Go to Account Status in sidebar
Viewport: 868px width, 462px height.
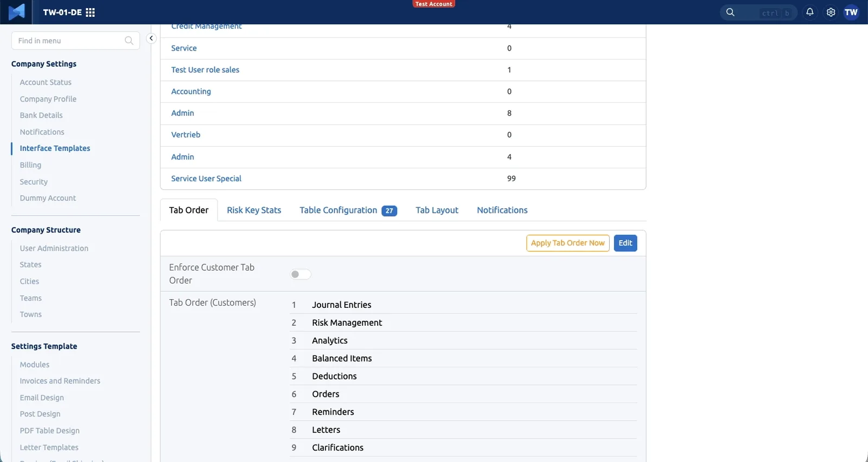[46, 83]
